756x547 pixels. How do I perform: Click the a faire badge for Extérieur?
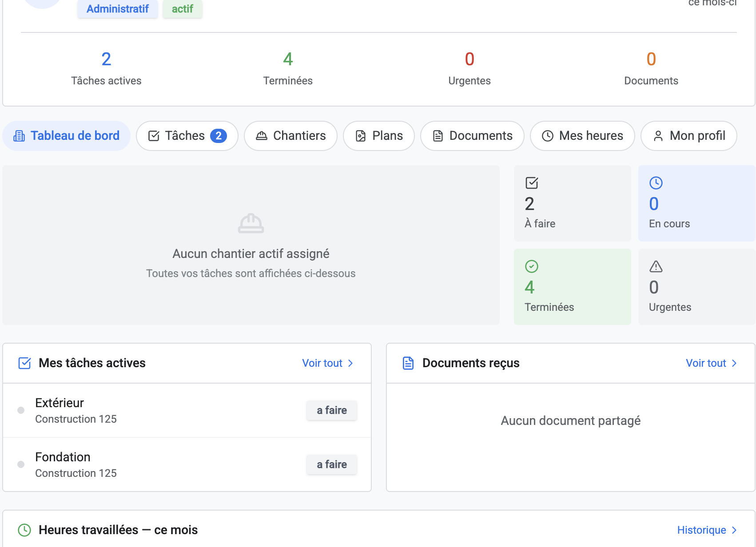(332, 410)
